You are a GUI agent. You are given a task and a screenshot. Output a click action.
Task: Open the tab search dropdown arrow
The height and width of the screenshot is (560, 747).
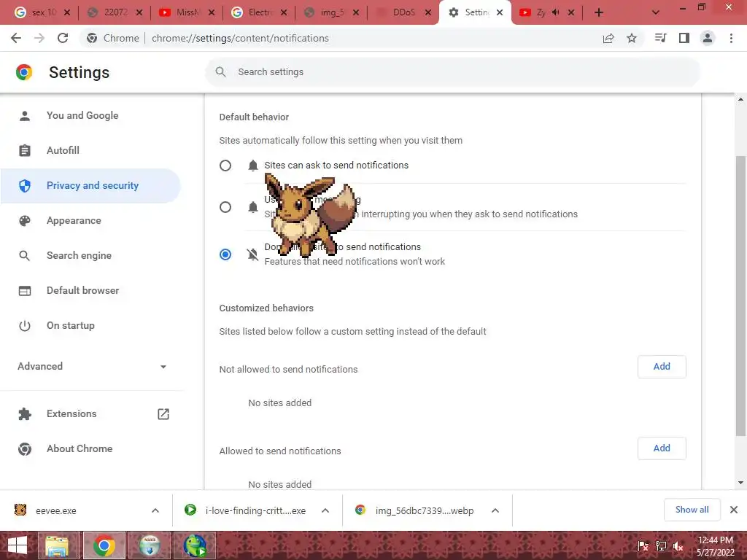coord(656,12)
